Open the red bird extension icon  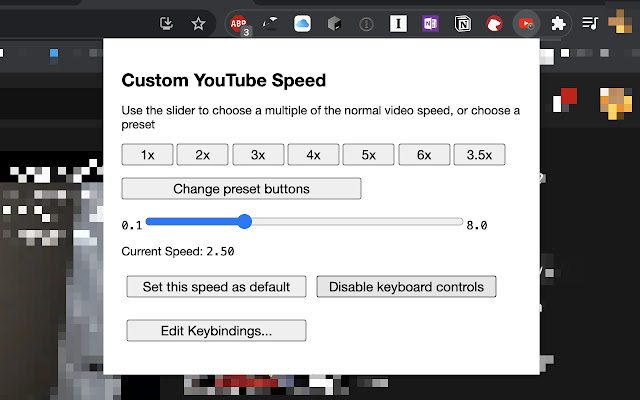(494, 24)
